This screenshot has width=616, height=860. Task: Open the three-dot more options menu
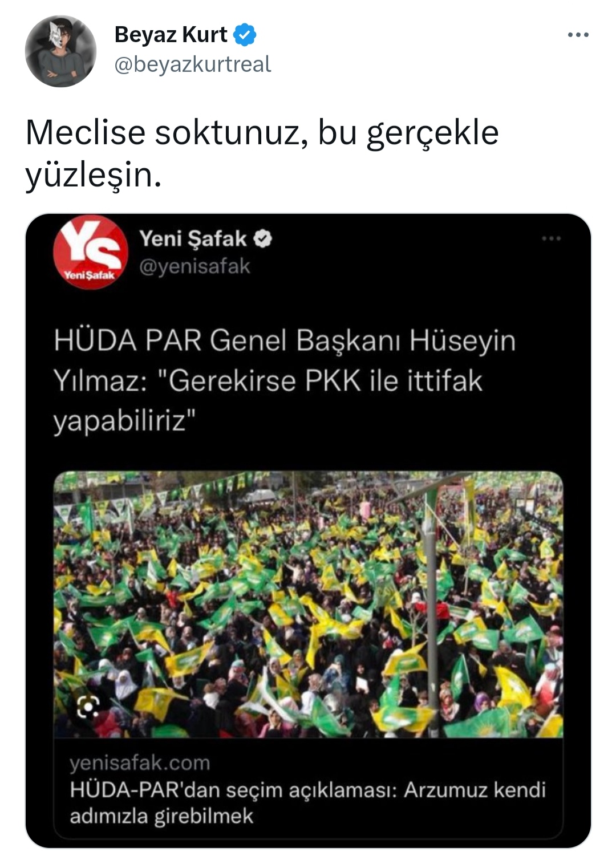[578, 35]
